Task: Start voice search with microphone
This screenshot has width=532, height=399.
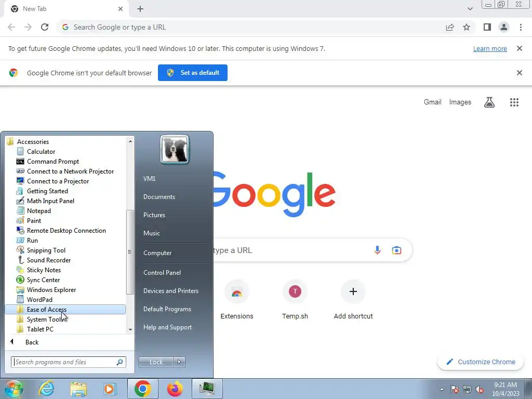Action: 377,250
